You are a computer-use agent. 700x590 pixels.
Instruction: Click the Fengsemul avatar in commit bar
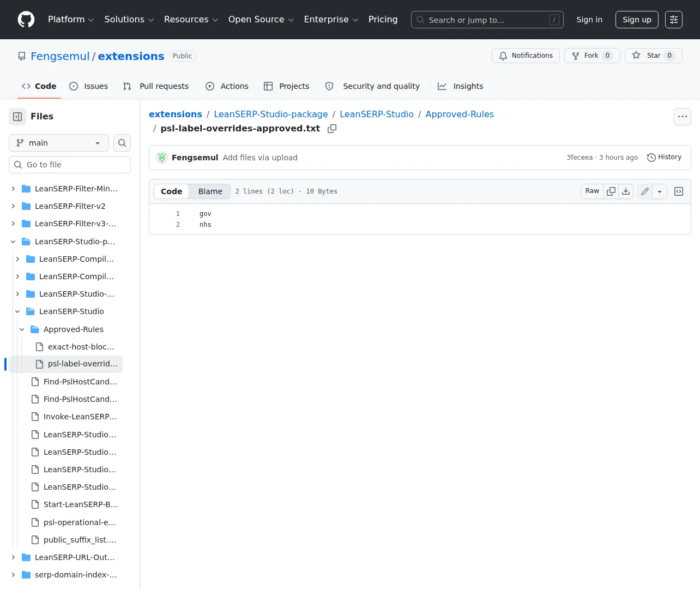162,158
